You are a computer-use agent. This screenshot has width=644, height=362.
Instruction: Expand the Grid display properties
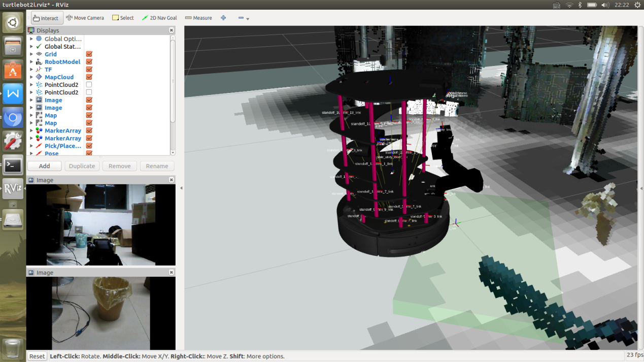(31, 54)
